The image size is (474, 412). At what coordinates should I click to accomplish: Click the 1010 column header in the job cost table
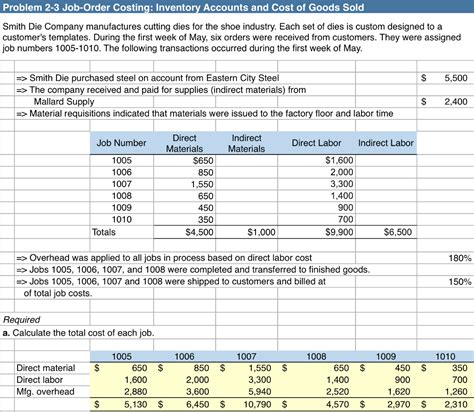point(445,356)
